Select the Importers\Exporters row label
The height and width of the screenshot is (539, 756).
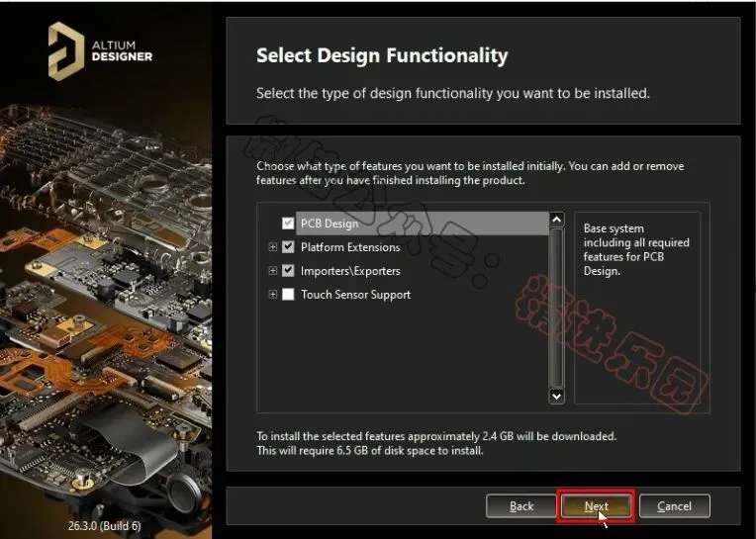pyautogui.click(x=350, y=271)
